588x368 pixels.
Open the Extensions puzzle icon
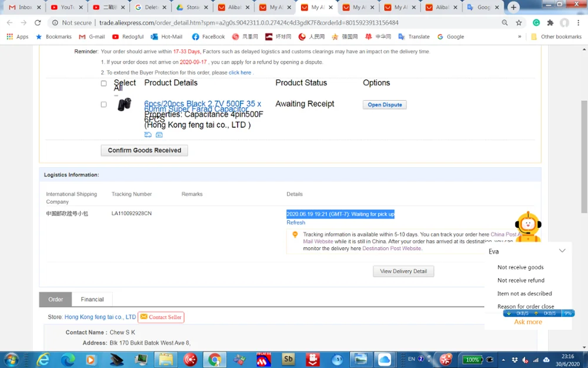click(x=550, y=22)
